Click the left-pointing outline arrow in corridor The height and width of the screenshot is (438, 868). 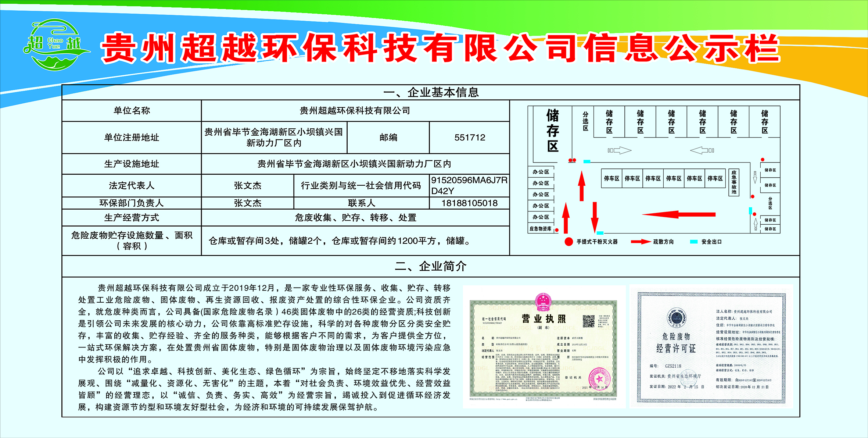click(702, 150)
